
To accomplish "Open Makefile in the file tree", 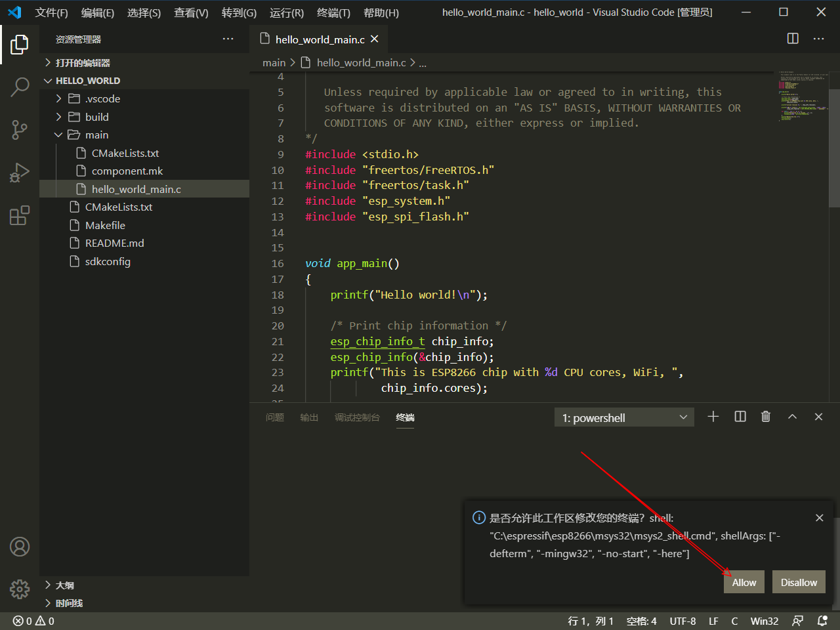I will 144,225.
